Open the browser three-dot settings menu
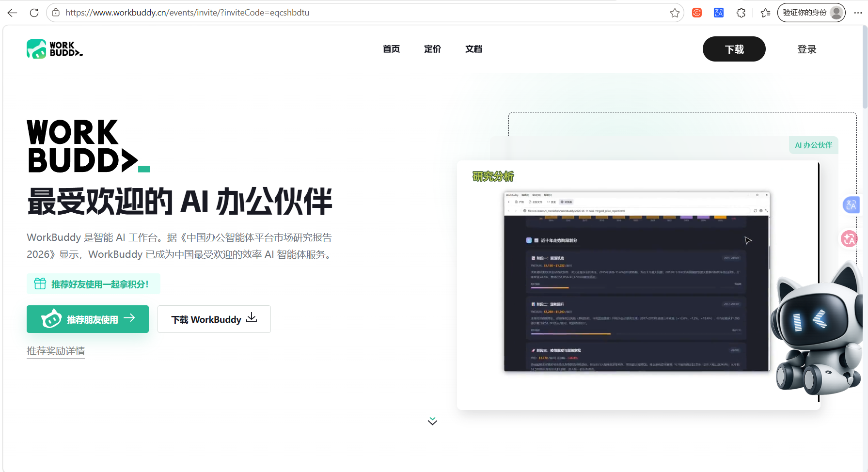868x472 pixels. point(858,13)
